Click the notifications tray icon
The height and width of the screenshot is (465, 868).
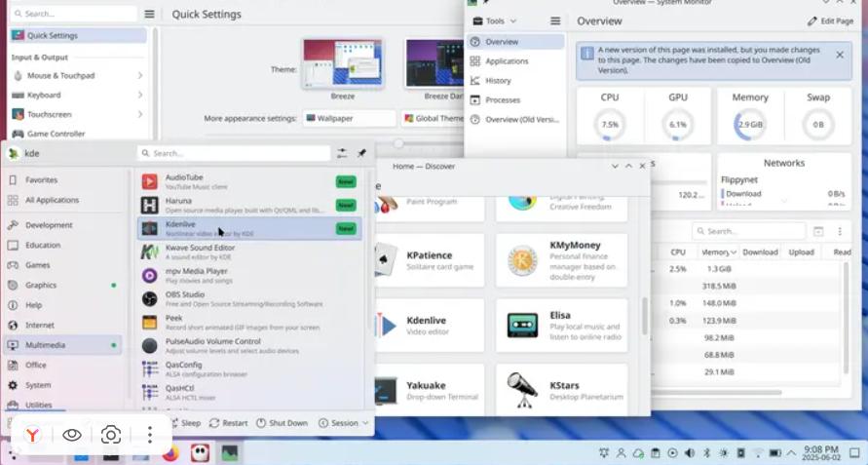[604, 453]
